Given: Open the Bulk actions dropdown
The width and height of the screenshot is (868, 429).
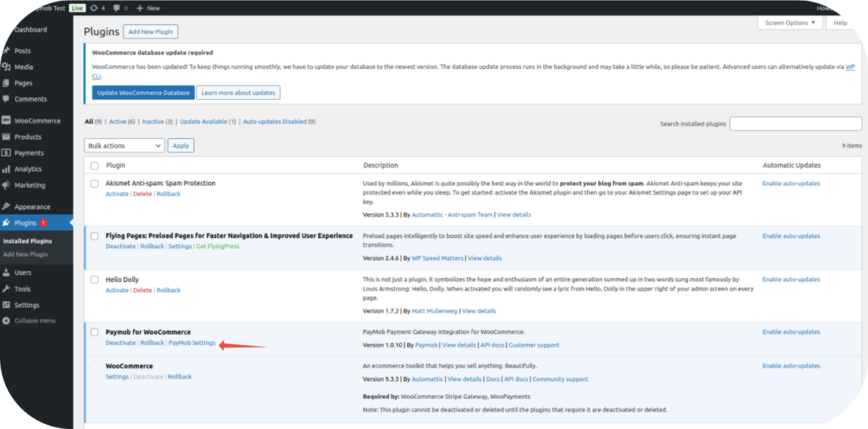Looking at the screenshot, I should coord(124,145).
